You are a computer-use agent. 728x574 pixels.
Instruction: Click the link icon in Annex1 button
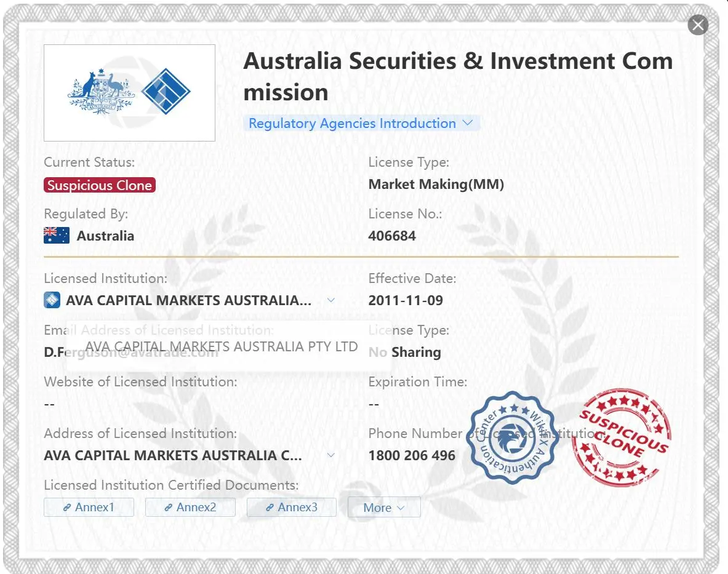(x=67, y=508)
